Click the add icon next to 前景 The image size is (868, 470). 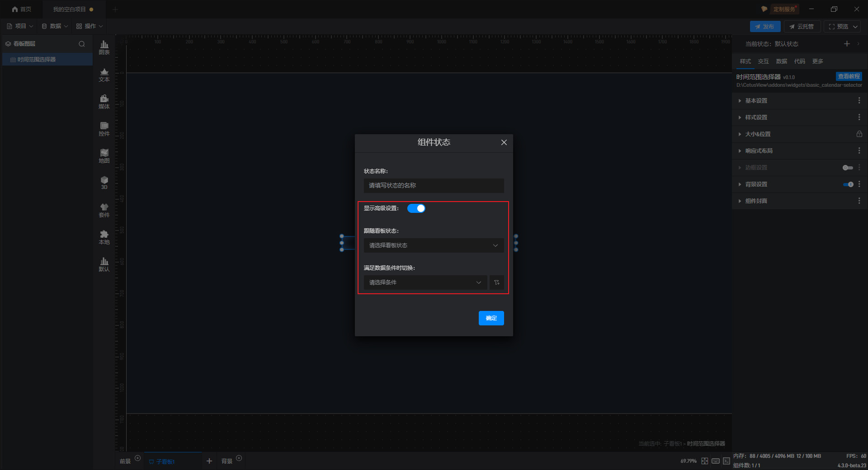coord(138,458)
